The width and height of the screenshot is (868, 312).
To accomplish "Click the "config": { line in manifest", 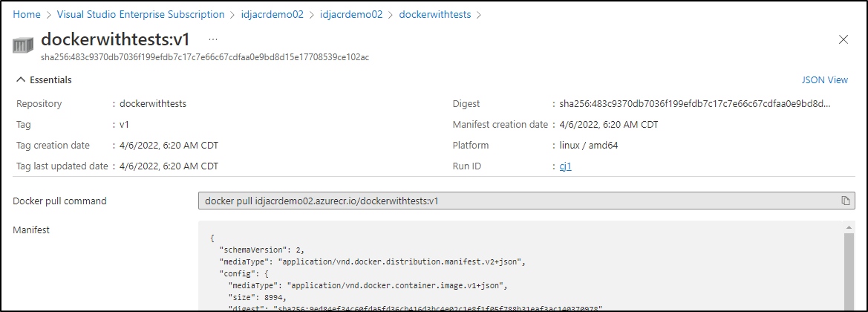I will coord(243,274).
